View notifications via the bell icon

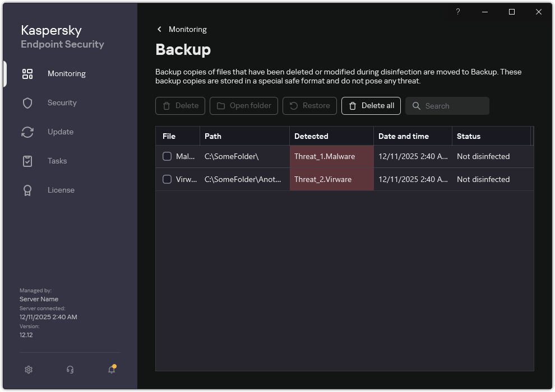[x=111, y=370]
